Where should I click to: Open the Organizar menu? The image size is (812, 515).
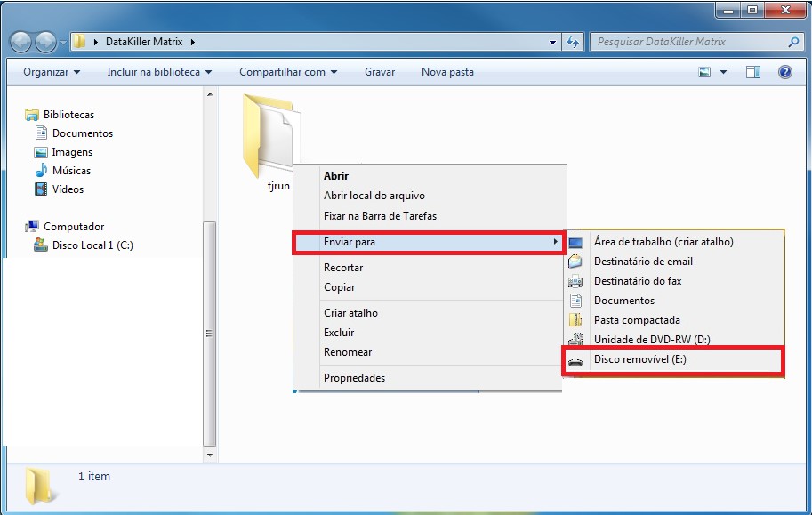pyautogui.click(x=52, y=72)
